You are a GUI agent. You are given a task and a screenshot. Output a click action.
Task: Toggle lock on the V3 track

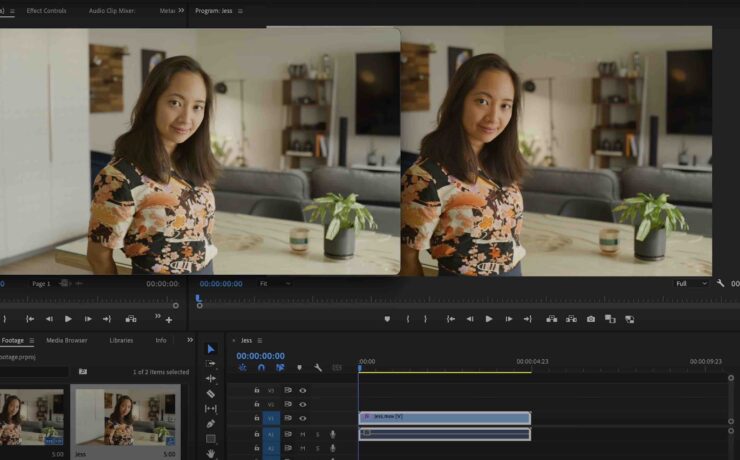coord(257,390)
